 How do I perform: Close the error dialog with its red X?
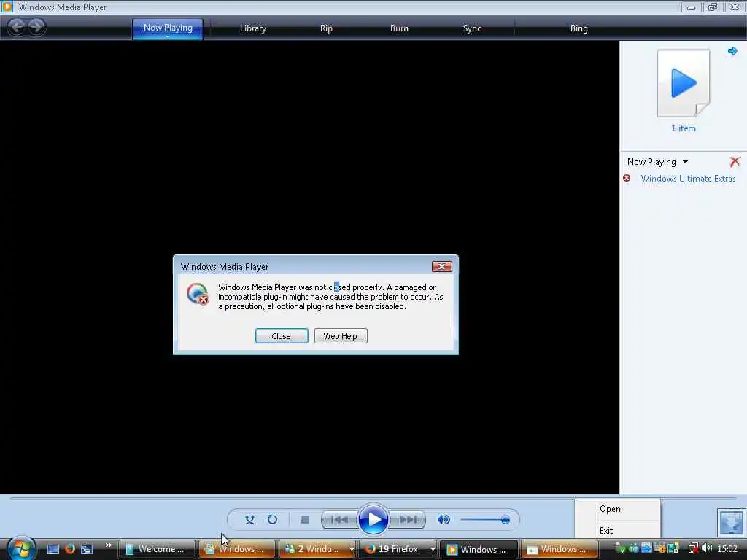pyautogui.click(x=441, y=267)
